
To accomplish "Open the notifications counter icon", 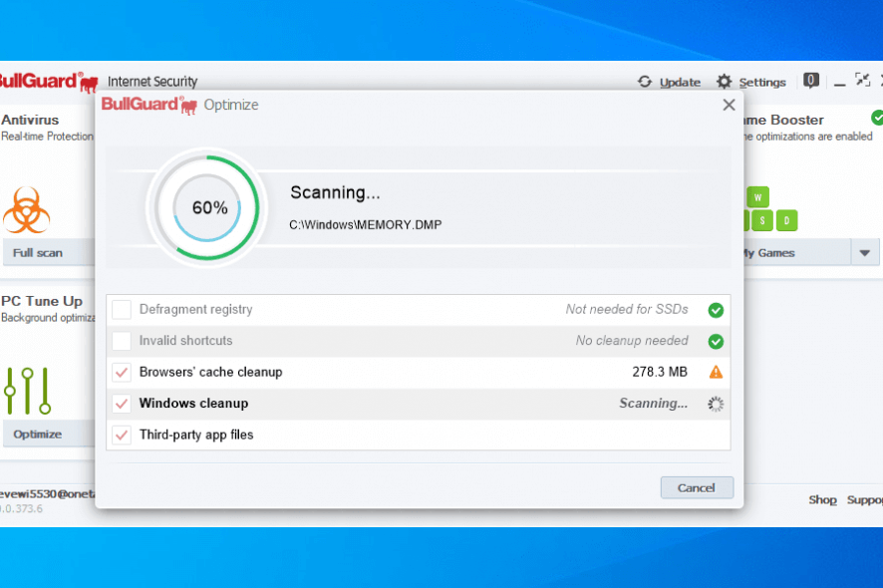I will point(811,81).
